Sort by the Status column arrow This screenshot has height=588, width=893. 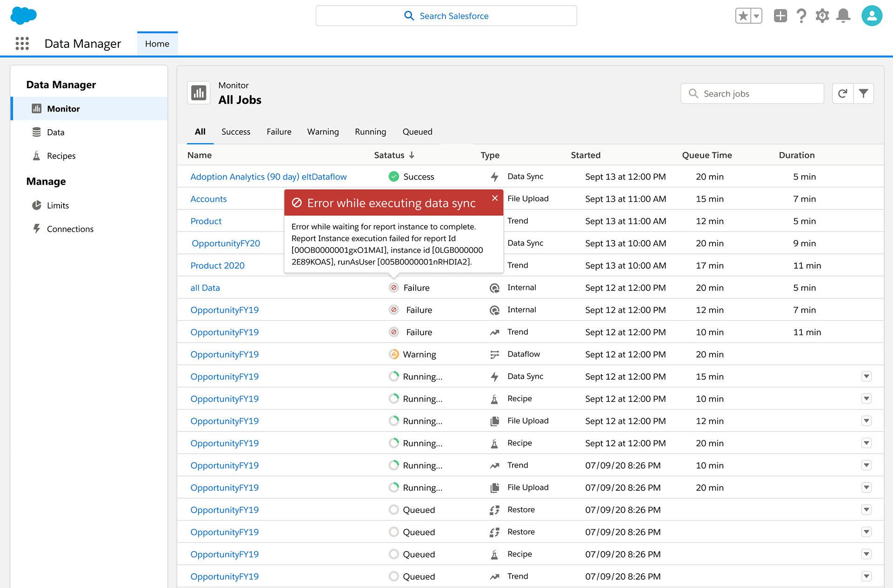point(412,155)
